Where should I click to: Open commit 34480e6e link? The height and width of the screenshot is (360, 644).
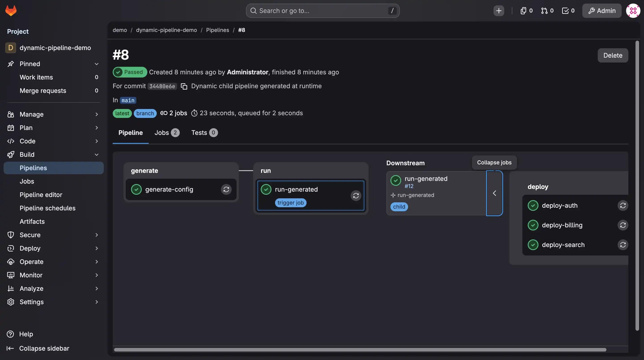pos(162,86)
